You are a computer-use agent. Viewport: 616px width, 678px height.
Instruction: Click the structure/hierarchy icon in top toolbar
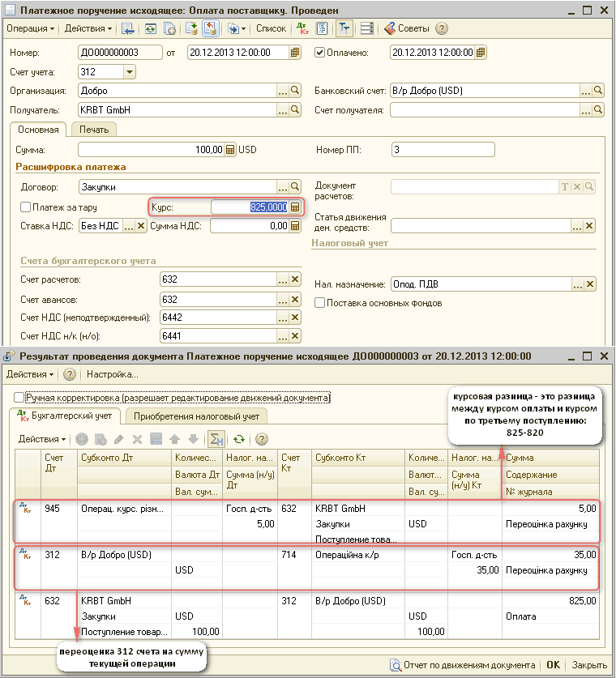[x=344, y=28]
